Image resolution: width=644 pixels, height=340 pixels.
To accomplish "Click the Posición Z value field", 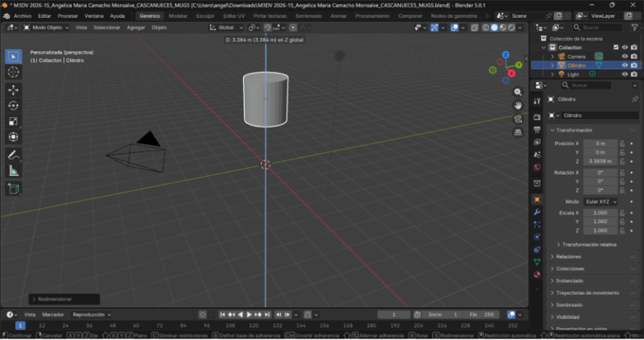I will pyautogui.click(x=600, y=161).
